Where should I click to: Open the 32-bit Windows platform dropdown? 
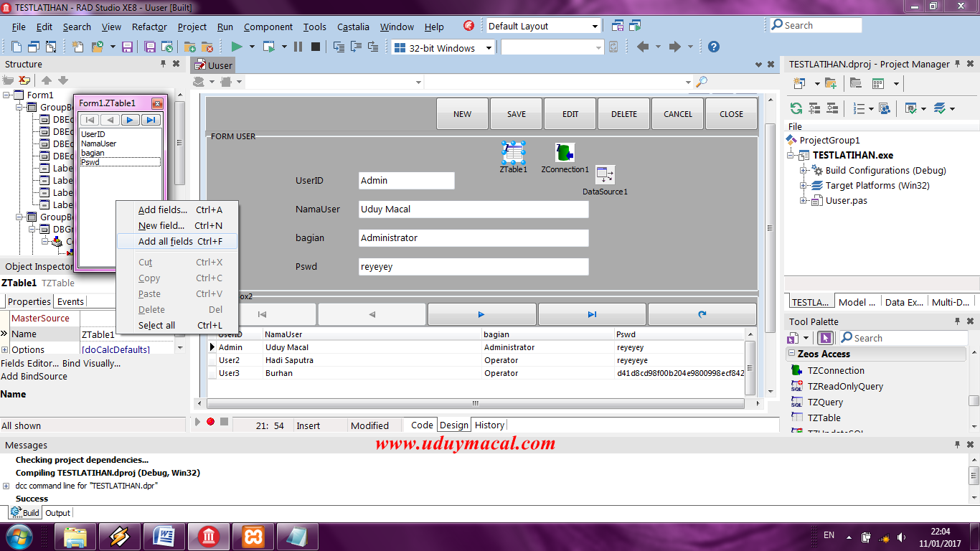coord(489,48)
